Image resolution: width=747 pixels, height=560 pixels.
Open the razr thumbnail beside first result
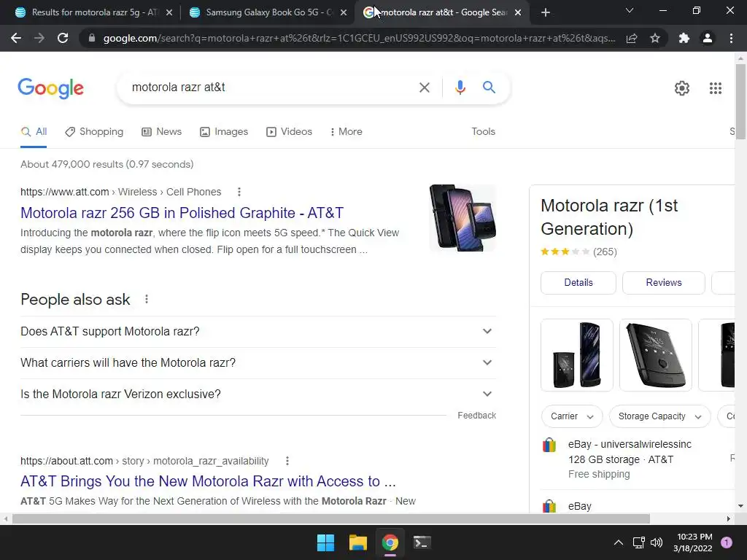click(x=462, y=217)
